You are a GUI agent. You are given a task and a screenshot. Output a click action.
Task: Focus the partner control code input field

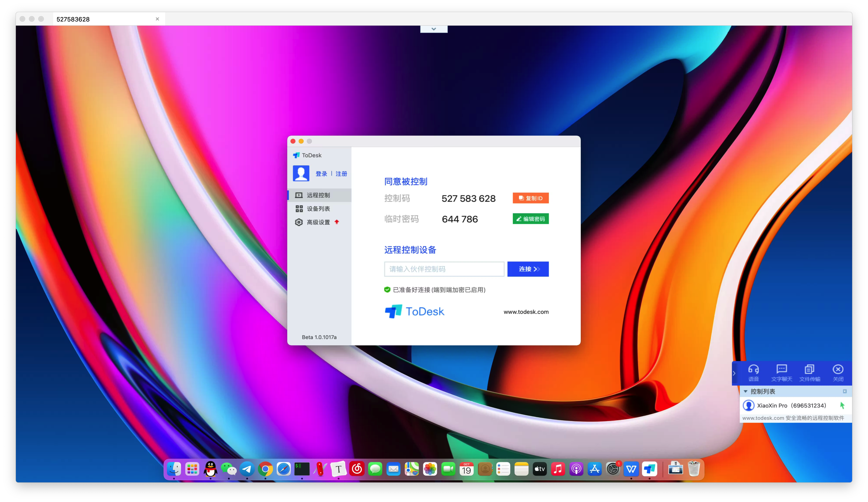click(x=444, y=269)
